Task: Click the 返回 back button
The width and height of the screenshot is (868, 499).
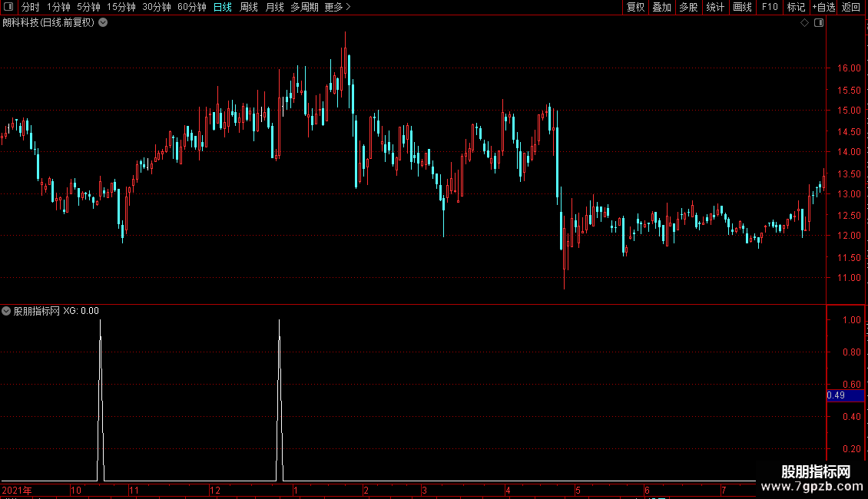Action: pos(851,7)
